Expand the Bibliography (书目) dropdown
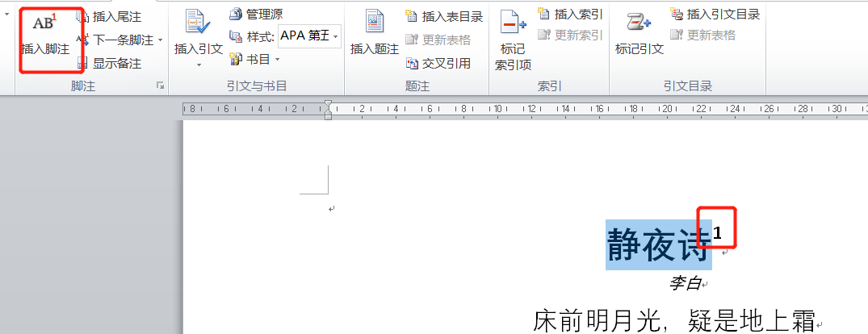 [x=277, y=59]
